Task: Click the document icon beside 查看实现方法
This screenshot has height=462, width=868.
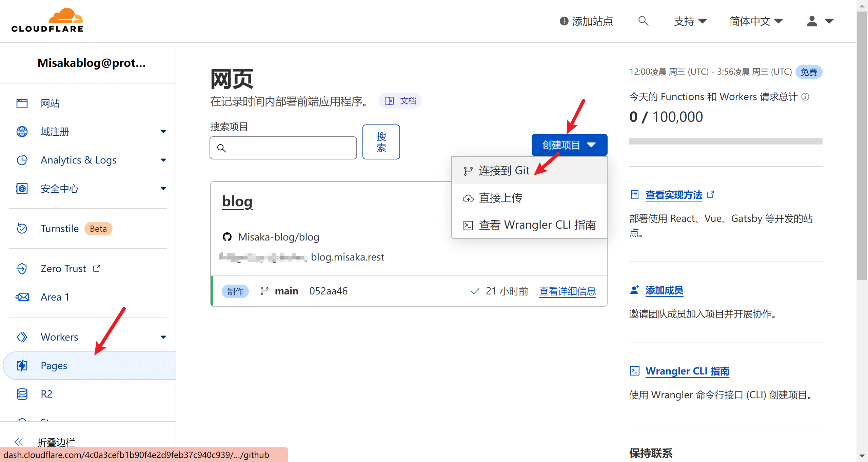Action: [634, 195]
